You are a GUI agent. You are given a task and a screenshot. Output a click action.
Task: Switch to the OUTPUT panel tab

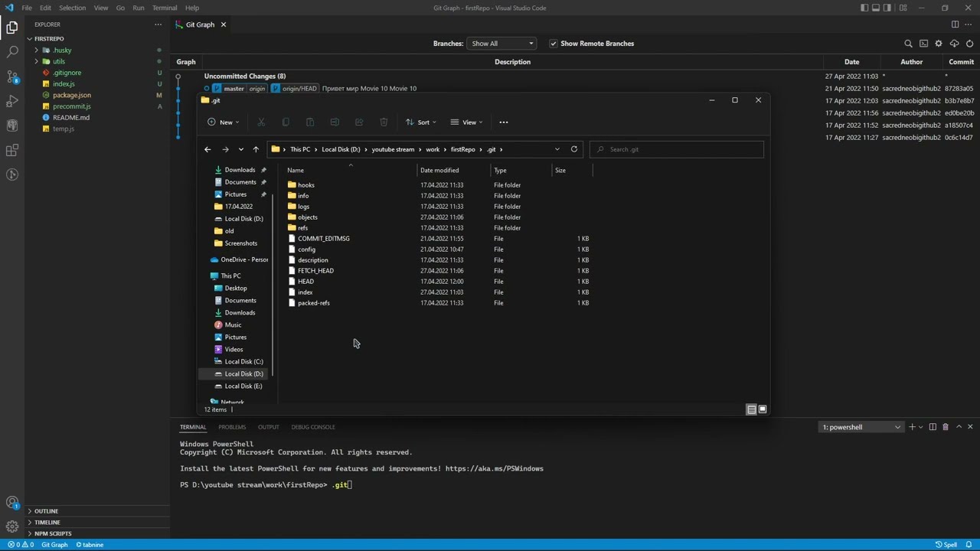tap(269, 427)
